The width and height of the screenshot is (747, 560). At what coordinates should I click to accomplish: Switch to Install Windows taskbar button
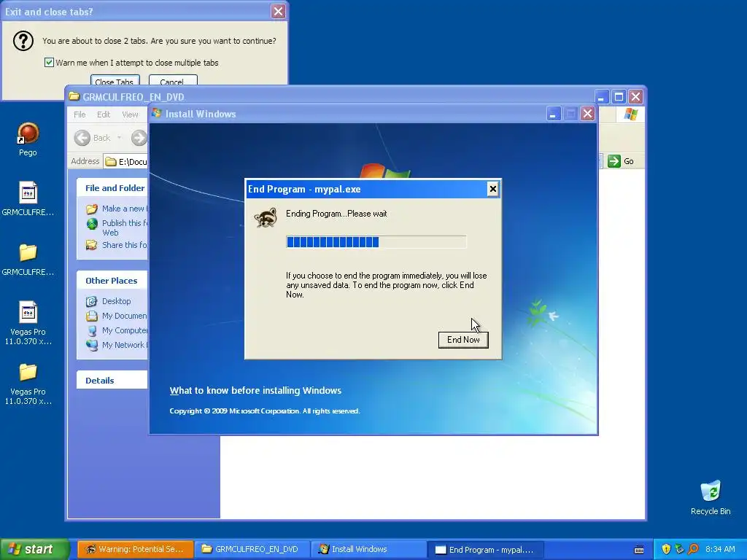click(x=368, y=549)
